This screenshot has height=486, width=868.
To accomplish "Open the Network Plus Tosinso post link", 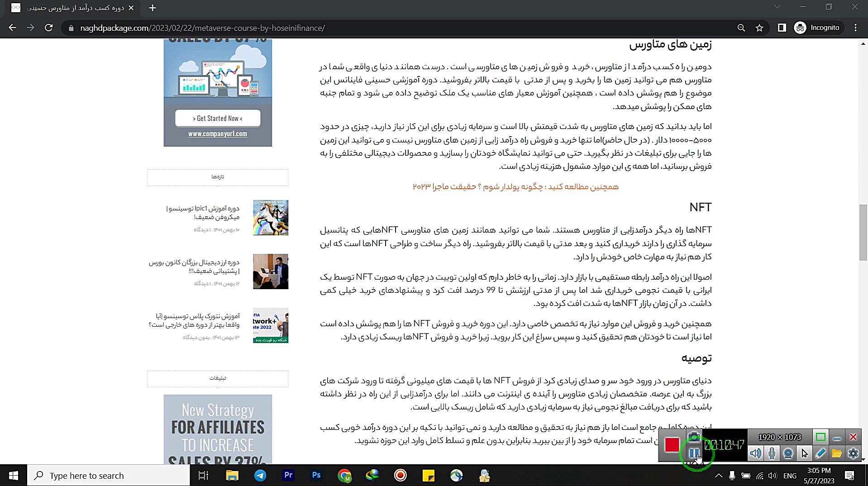I will coord(194,320).
